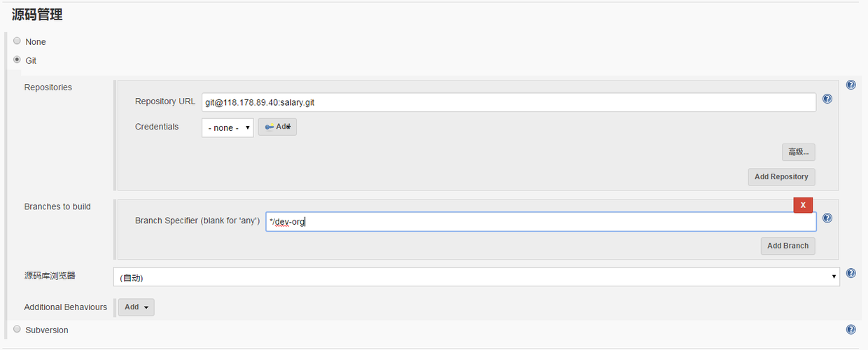Open help icon beside Branch Specifier field

827,218
